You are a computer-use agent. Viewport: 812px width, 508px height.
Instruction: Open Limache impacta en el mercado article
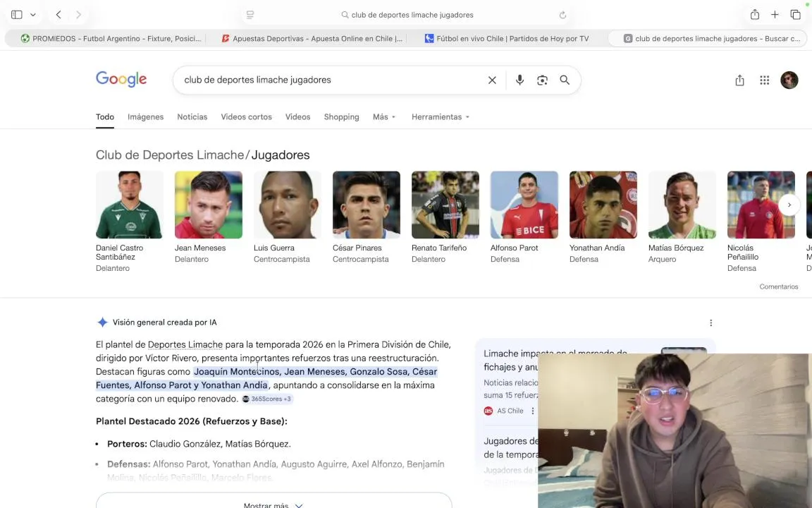coord(555,360)
